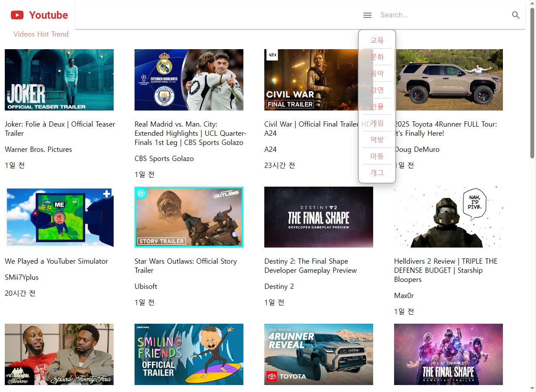This screenshot has height=392, width=536.
Task: Click channel name Ubisoft
Action: [146, 286]
